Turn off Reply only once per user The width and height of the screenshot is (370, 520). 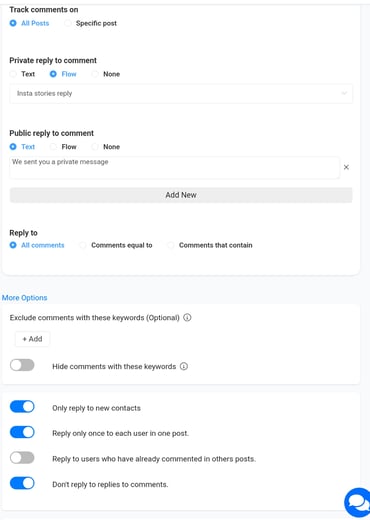click(22, 432)
